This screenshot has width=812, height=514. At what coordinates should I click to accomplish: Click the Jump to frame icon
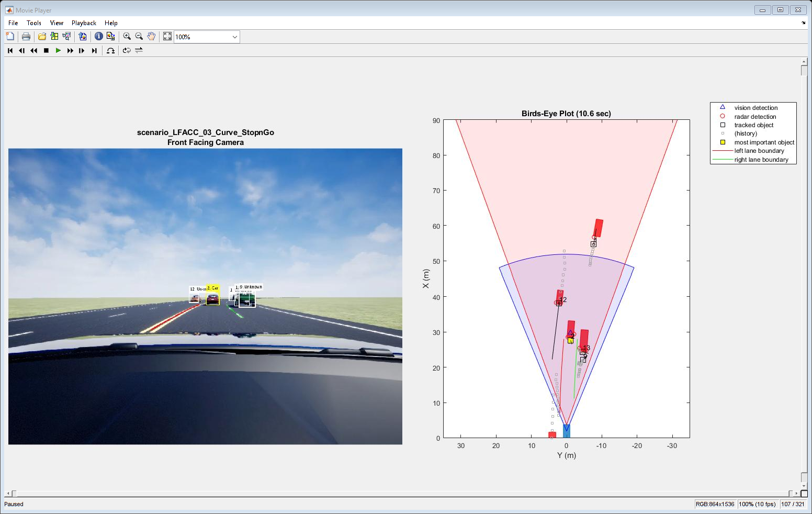coord(110,50)
